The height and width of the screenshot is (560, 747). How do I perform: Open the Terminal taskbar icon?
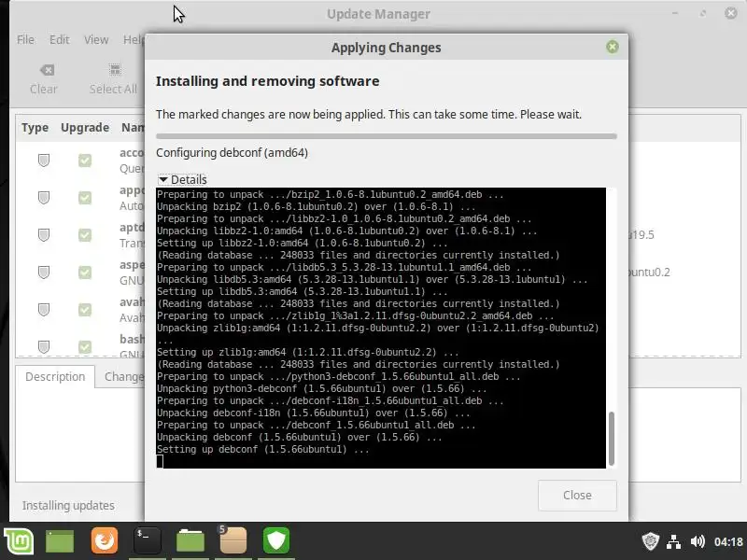[148, 540]
